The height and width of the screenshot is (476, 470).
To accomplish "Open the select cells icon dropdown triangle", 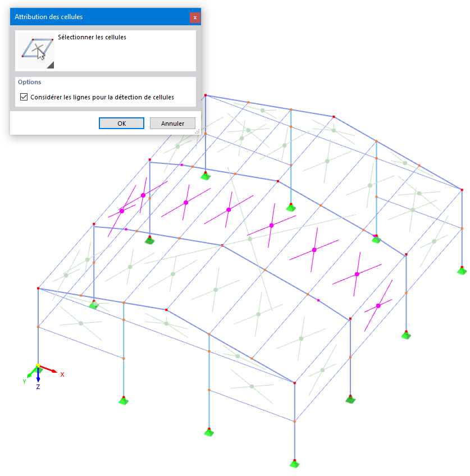I will [x=51, y=65].
